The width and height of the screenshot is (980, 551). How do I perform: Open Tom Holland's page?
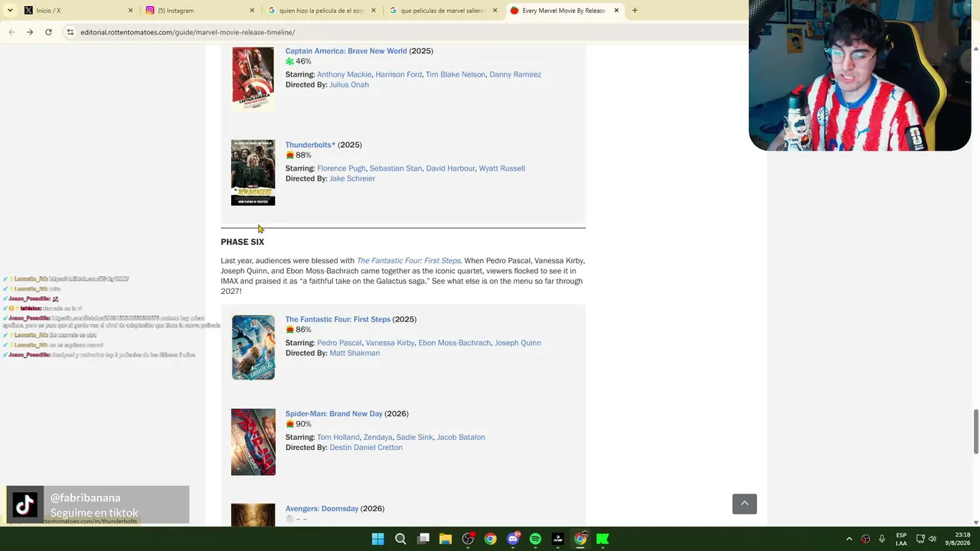pyautogui.click(x=338, y=438)
